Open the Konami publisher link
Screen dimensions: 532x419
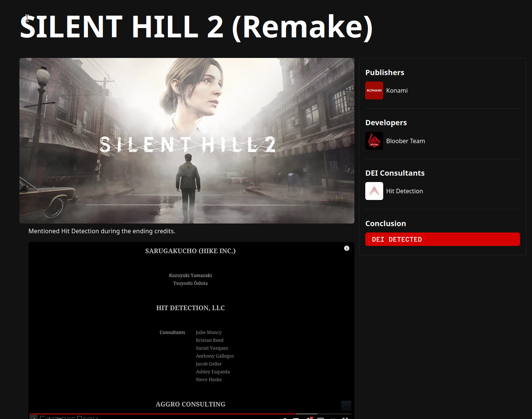tap(397, 90)
